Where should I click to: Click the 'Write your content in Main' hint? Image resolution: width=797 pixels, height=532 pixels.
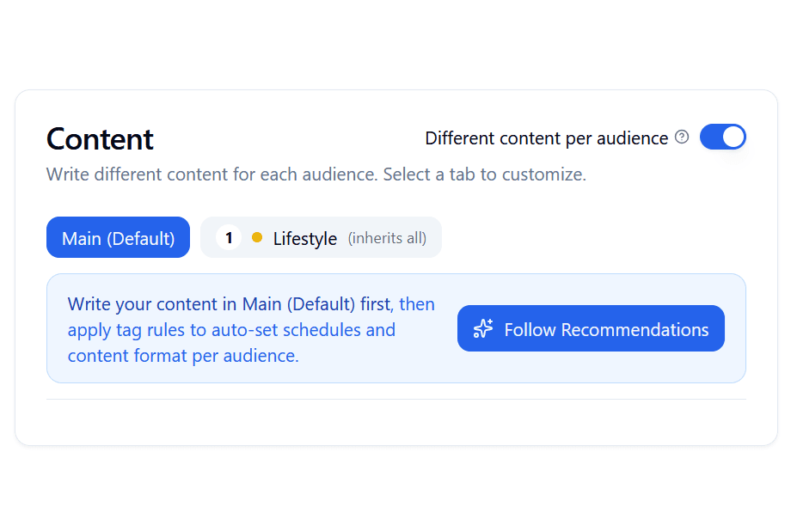tap(228, 304)
